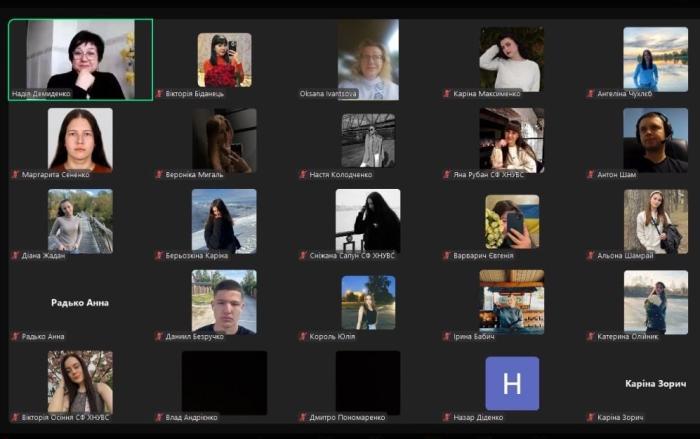
Task: Click muted mic icon beside Настя Колодченко
Action: (303, 174)
